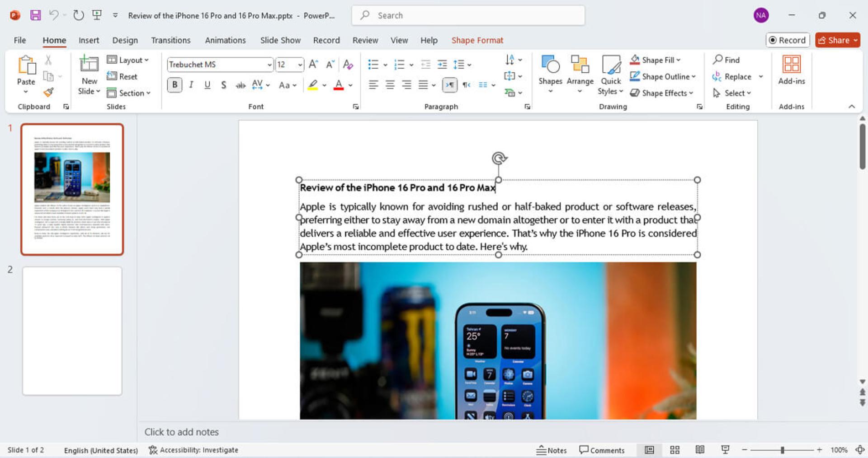Screen dimensions: 868x458
Task: Click the Comments button in status bar
Action: coord(602,450)
